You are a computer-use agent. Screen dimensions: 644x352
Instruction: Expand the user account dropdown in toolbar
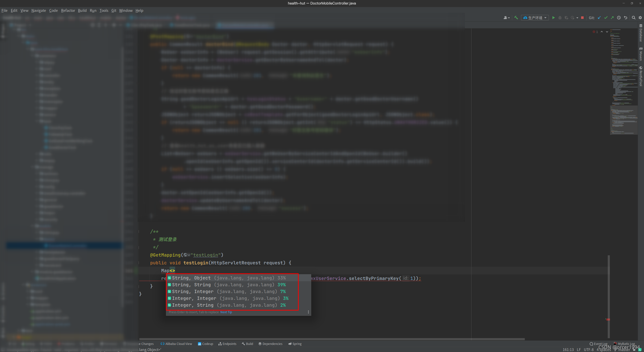506,18
